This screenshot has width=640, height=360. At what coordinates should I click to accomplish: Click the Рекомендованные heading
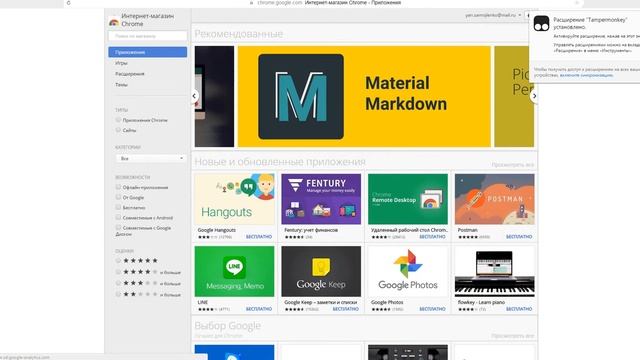[x=239, y=34]
